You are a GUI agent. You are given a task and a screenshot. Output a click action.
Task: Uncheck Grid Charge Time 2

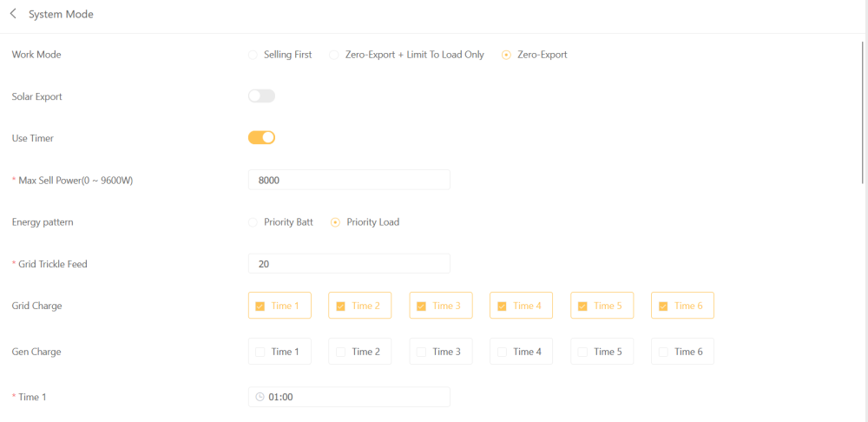tap(360, 306)
